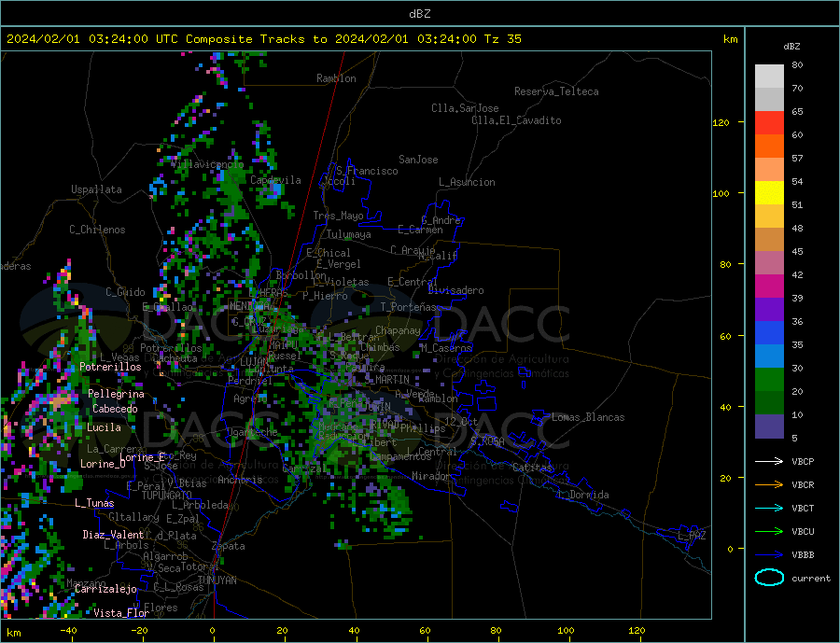Click the Diaz_Valent label

pos(113,535)
